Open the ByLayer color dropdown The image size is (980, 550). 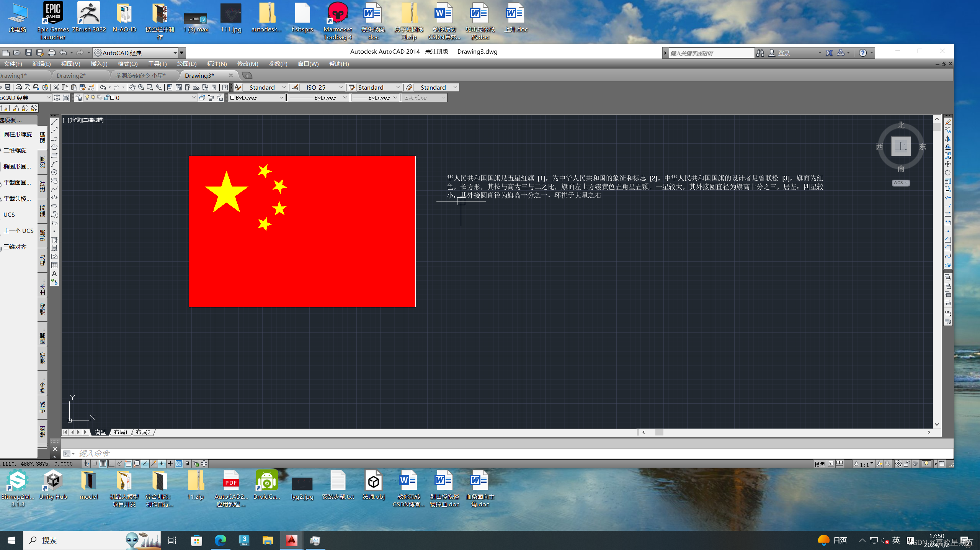click(x=281, y=98)
